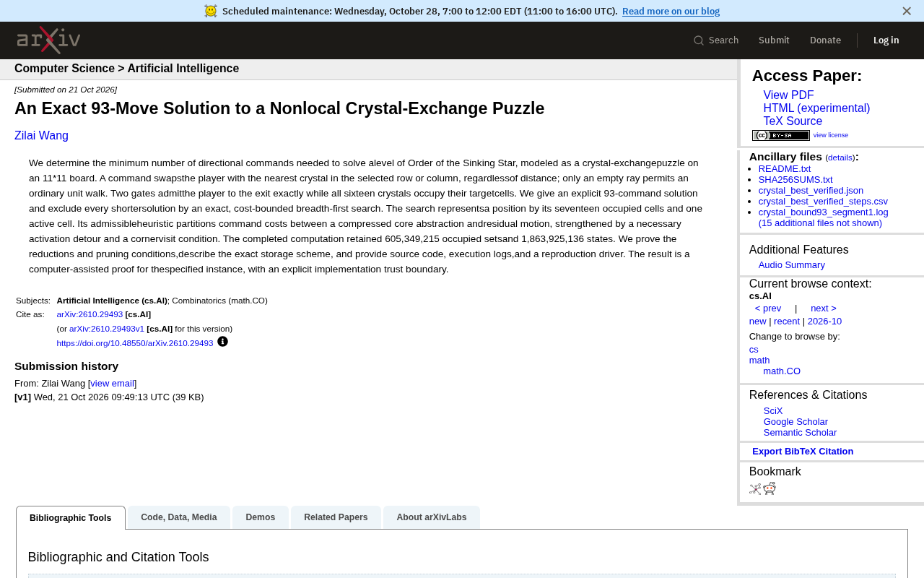Browse by math.CO category
This screenshot has width=924, height=578.
(x=782, y=371)
